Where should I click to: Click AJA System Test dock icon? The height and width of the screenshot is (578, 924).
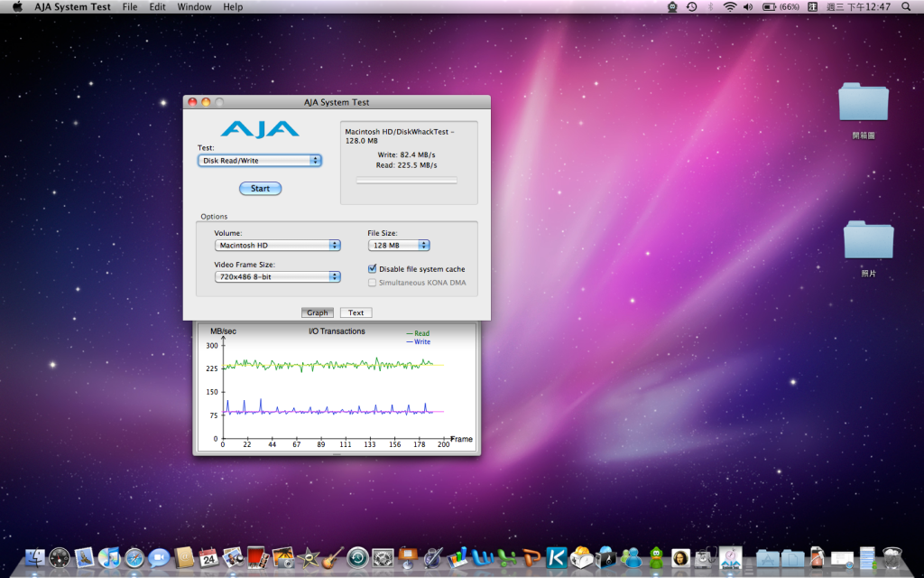[x=731, y=556]
